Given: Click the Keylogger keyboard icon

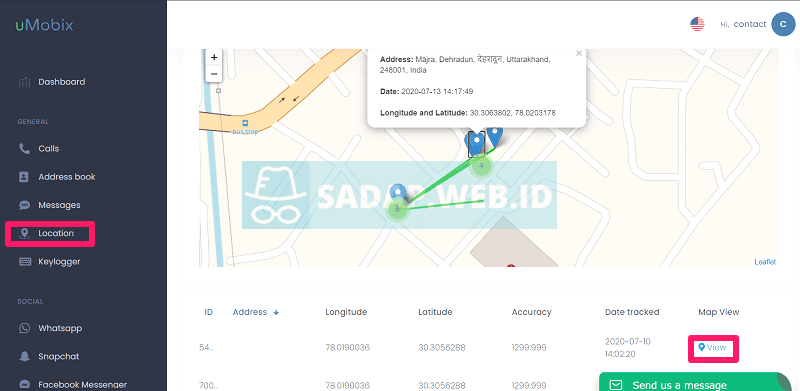Looking at the screenshot, I should coord(24,261).
